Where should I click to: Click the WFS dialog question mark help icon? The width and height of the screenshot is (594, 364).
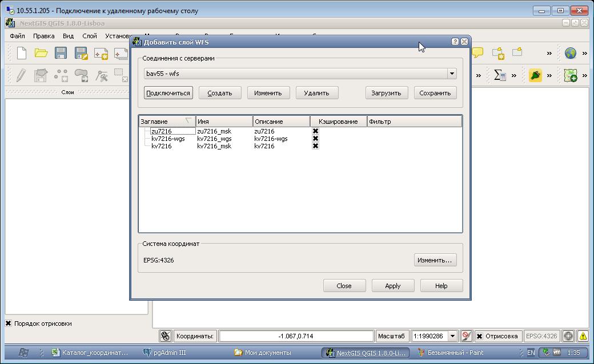click(x=455, y=42)
